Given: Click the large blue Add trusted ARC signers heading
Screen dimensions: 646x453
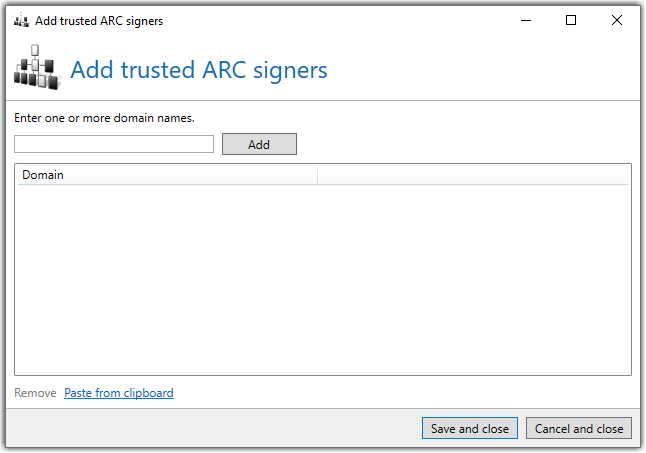Looking at the screenshot, I should tap(199, 70).
